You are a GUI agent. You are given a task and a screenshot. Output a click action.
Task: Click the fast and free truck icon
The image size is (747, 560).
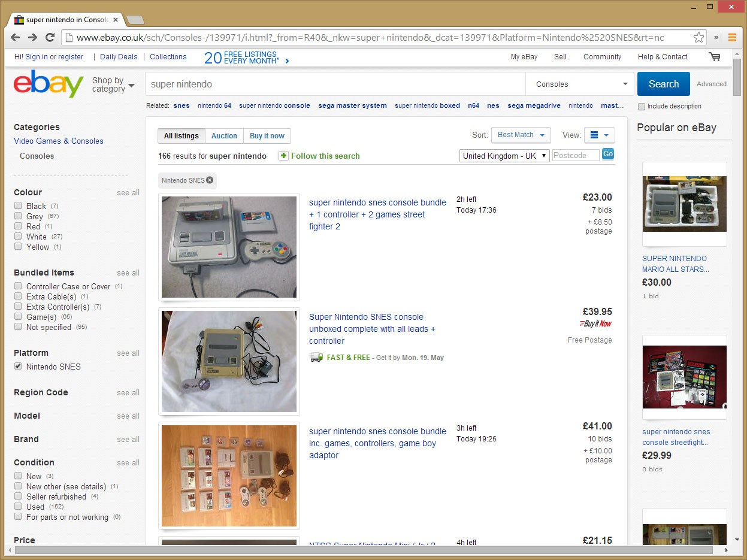click(x=316, y=358)
